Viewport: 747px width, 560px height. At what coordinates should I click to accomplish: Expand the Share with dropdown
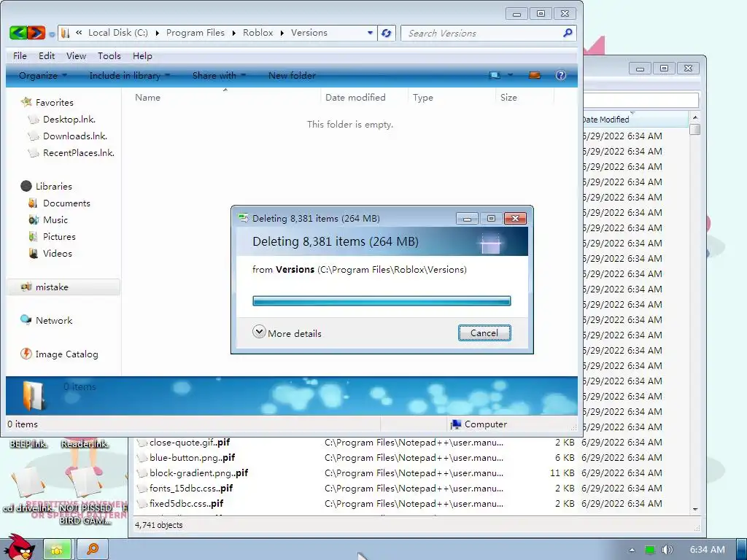[219, 75]
